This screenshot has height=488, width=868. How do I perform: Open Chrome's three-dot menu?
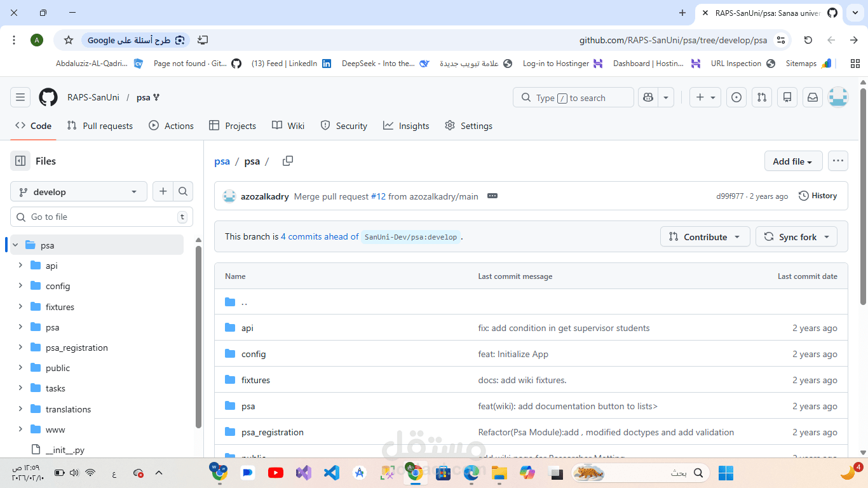[x=14, y=40]
